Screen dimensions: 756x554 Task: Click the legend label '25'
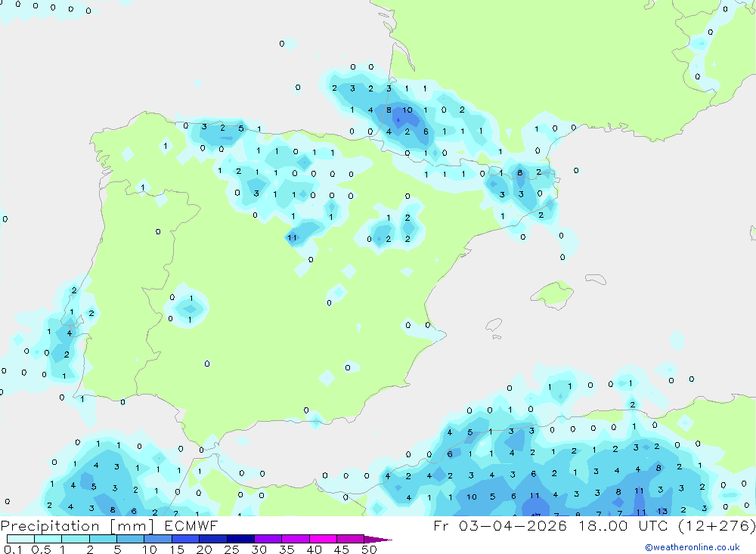tap(232, 549)
